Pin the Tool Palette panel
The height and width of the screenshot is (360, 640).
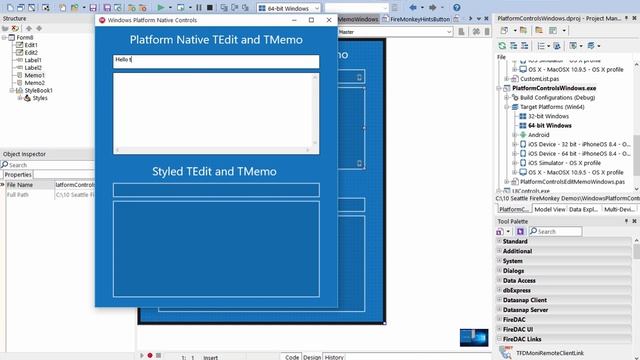point(626,221)
